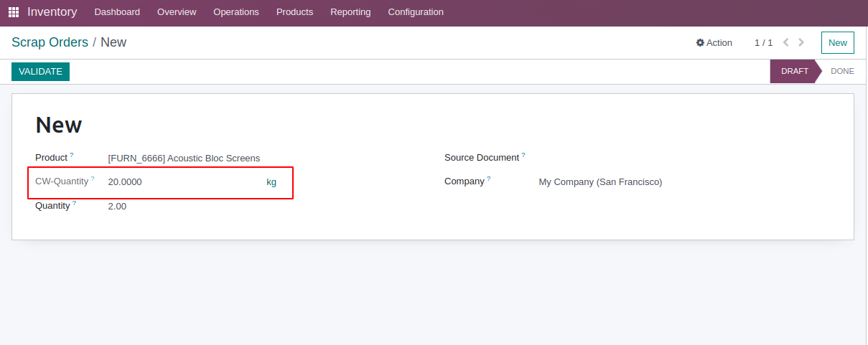The height and width of the screenshot is (345, 868).
Task: Open the Dashboard menu item
Action: 117,12
